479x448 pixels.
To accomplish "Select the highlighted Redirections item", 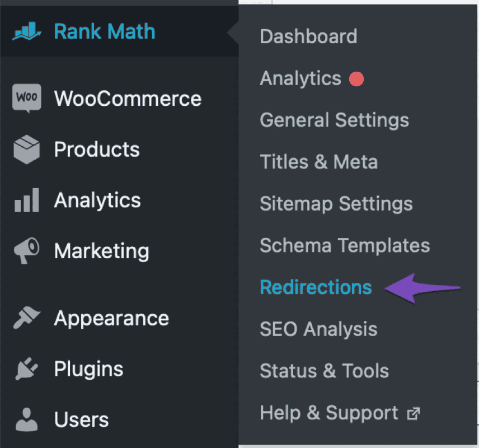I will (316, 287).
